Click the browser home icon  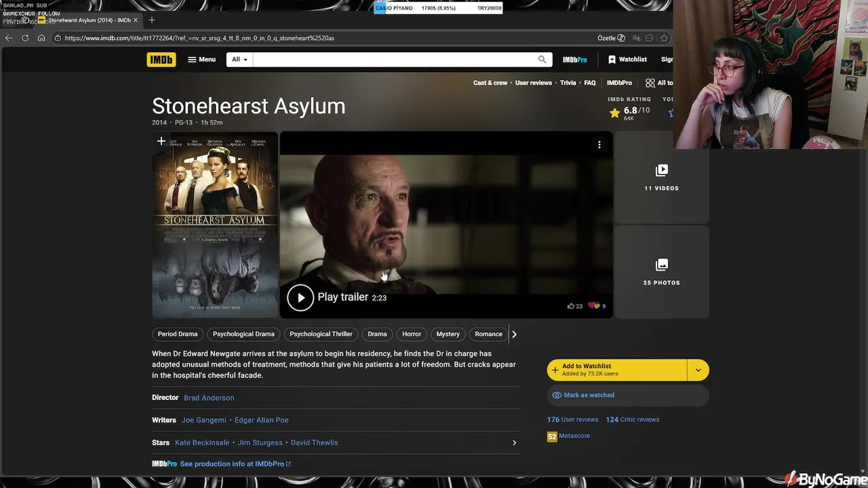click(41, 38)
